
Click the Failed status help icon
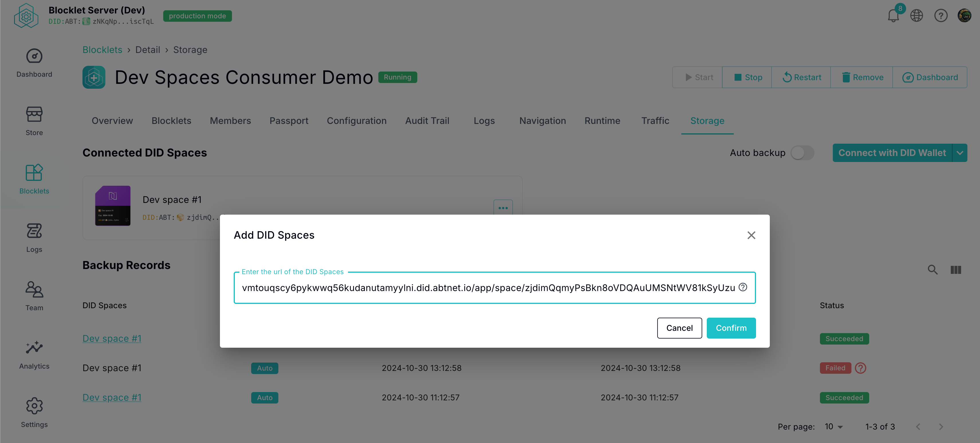(x=860, y=368)
